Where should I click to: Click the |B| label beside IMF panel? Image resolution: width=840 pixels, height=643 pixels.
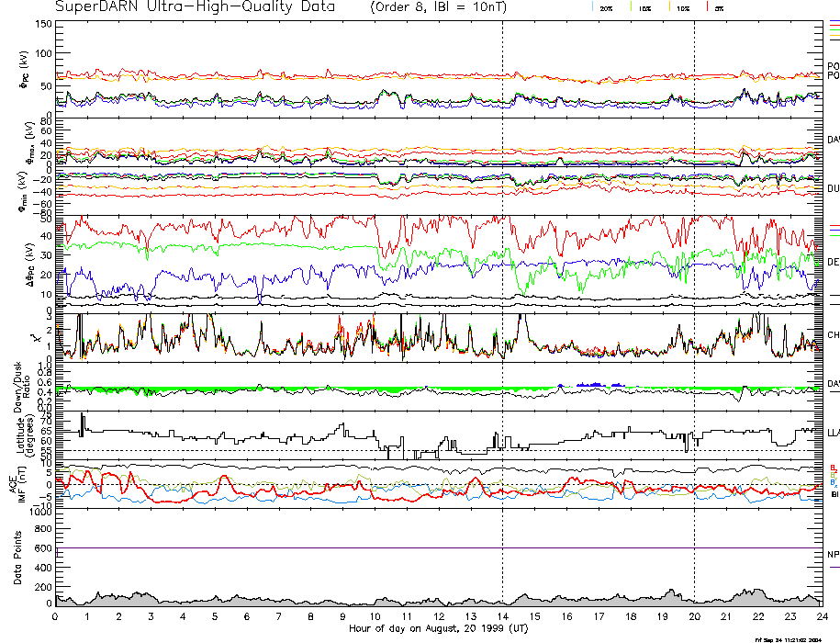[834, 494]
